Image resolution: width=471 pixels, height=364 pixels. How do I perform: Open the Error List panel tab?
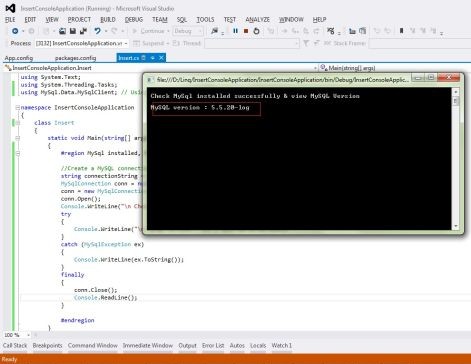pos(213,346)
